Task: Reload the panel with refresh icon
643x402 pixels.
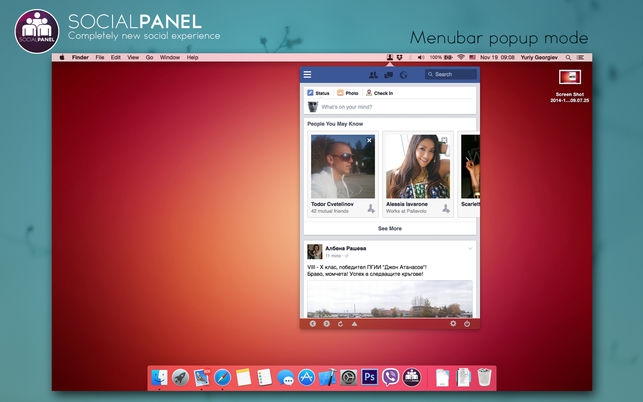Action: click(340, 324)
